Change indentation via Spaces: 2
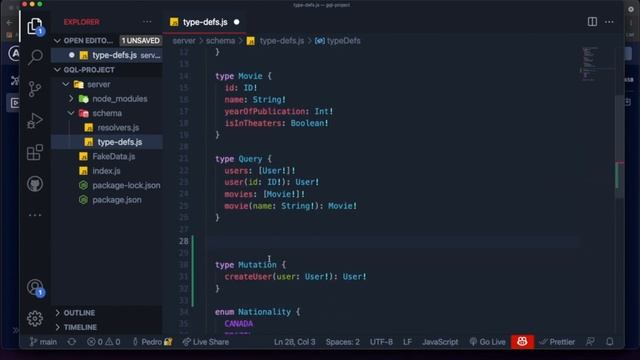Screen dimensions: 640x360 click(x=342, y=342)
